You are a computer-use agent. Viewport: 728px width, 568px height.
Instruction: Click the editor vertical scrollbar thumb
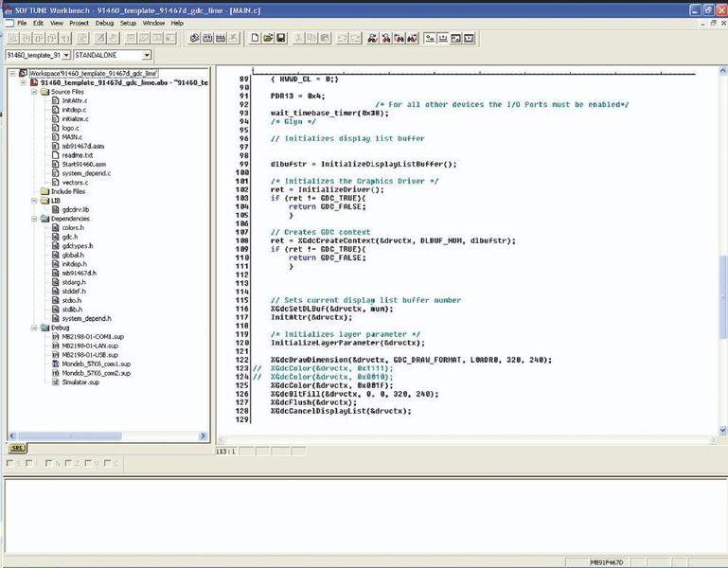click(723, 297)
